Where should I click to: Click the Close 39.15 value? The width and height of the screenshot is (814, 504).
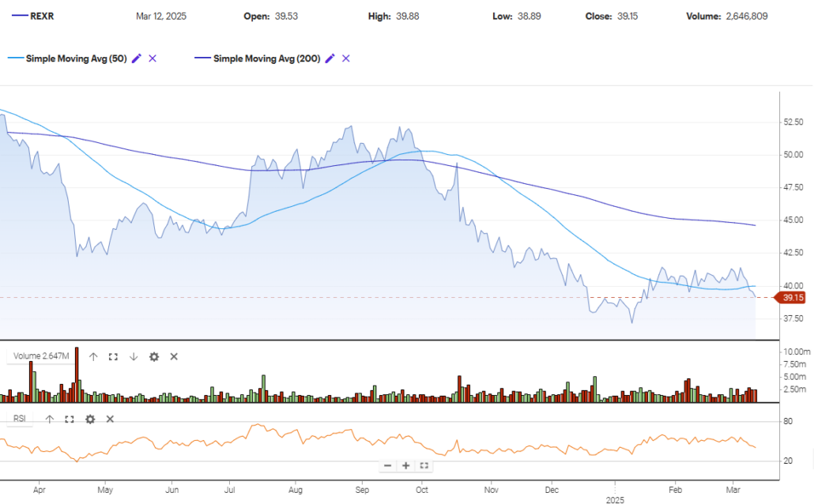627,16
